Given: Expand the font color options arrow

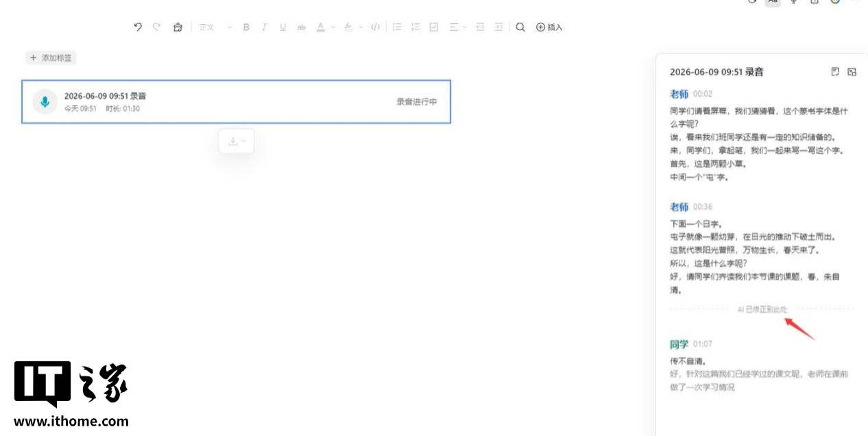Looking at the screenshot, I should (333, 27).
